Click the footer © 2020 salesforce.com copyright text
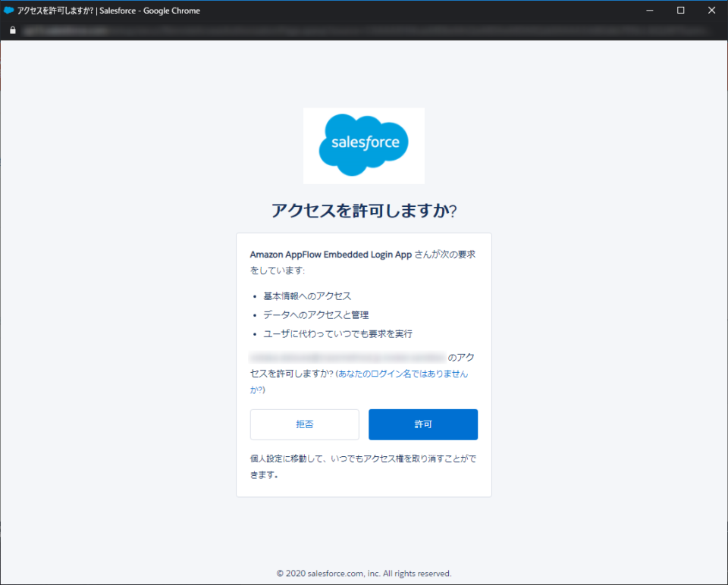728x585 pixels. [x=364, y=574]
